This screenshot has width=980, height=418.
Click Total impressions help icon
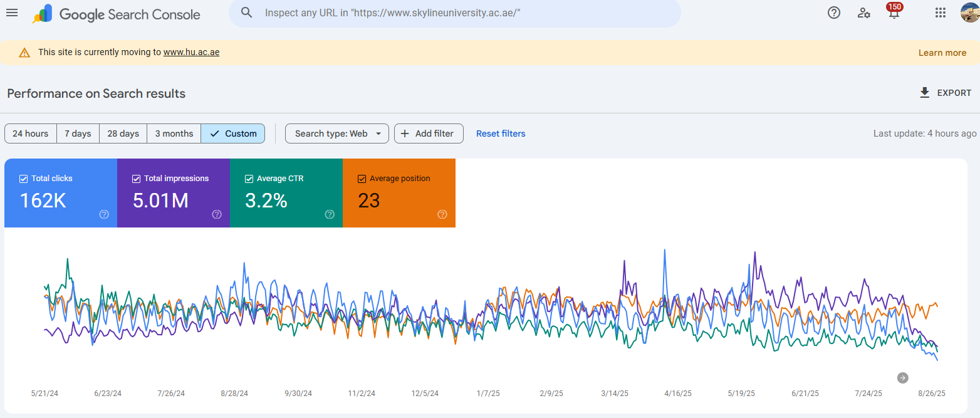point(217,214)
